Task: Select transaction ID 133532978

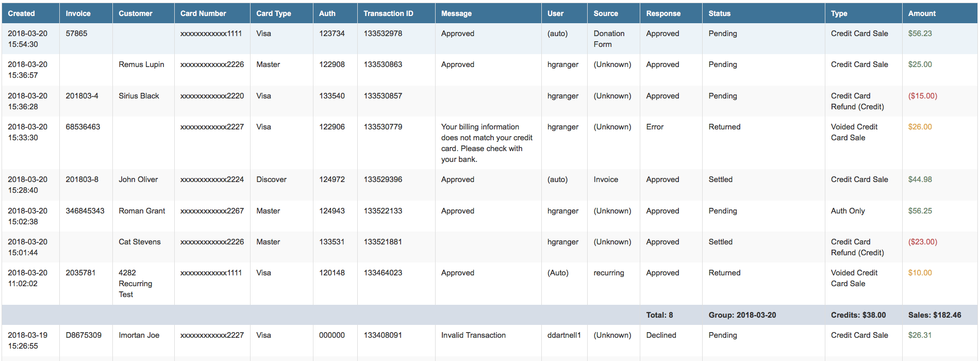Action: 383,34
